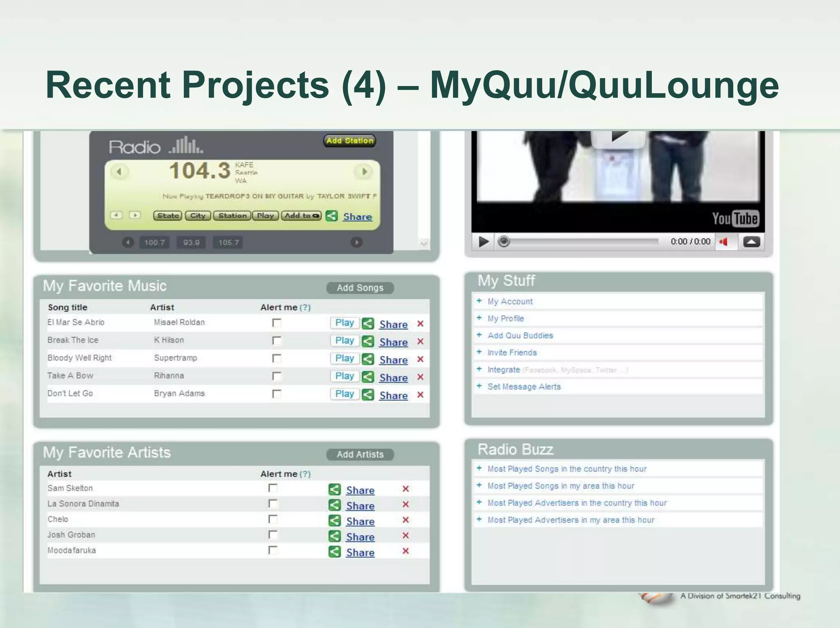The width and height of the screenshot is (840, 628).
Task: Check alert box for Josh Groban
Action: click(273, 535)
